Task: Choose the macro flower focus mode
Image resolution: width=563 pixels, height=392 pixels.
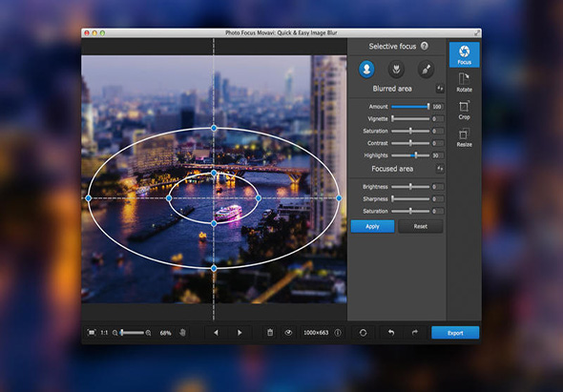Action: [396, 69]
